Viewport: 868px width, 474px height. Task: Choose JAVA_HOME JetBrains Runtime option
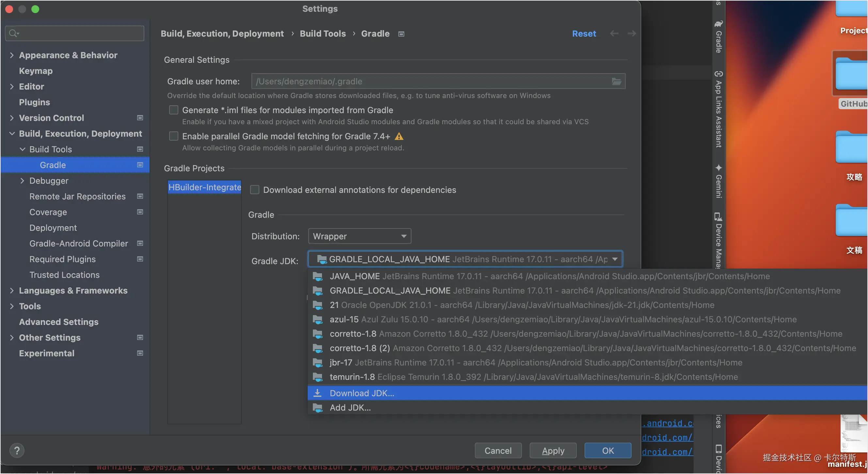(x=588, y=277)
